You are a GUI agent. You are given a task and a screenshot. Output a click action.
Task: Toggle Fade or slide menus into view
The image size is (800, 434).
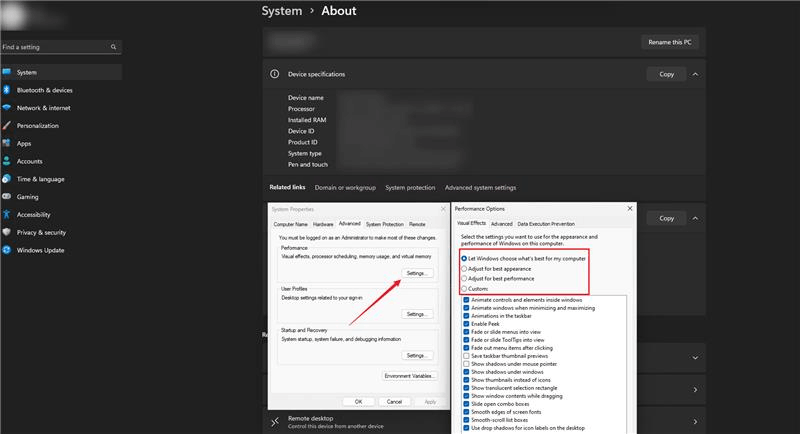click(466, 332)
